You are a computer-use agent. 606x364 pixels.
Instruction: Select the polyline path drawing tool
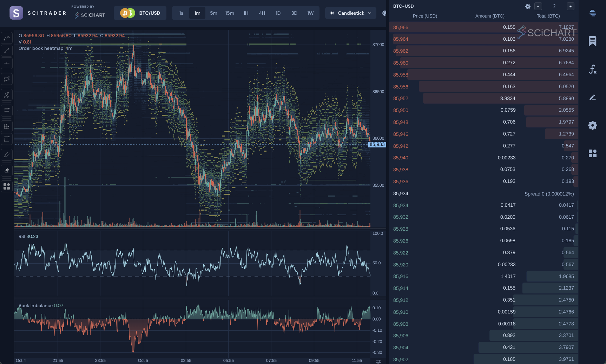7,38
